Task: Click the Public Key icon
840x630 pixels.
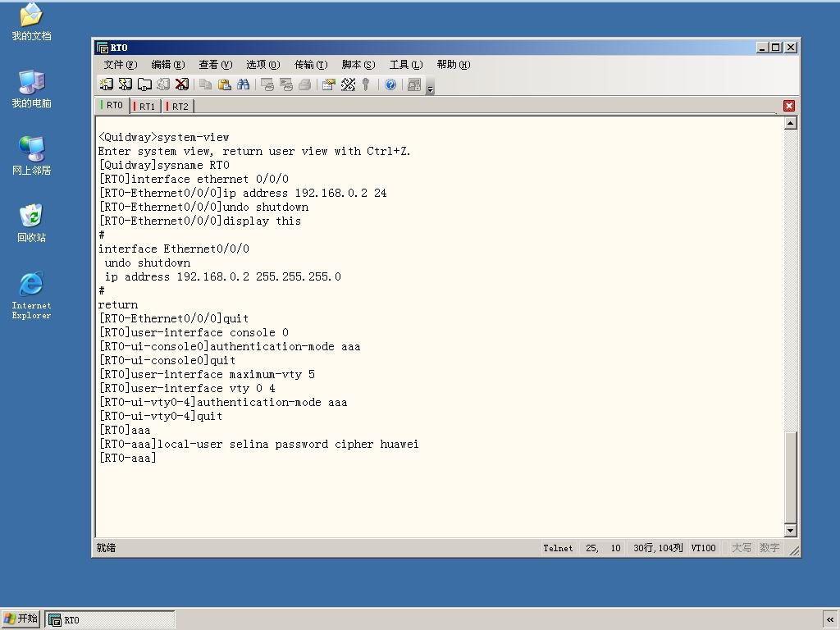Action: click(x=366, y=84)
